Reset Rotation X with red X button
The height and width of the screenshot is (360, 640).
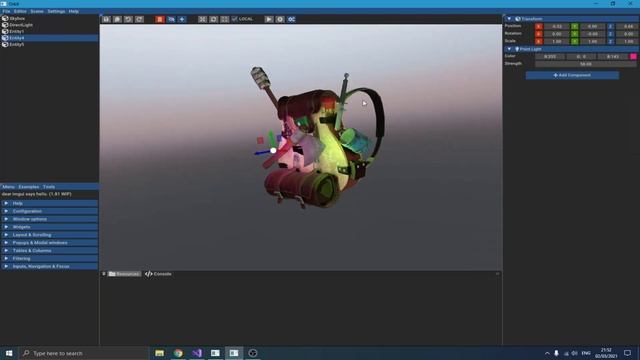539,34
